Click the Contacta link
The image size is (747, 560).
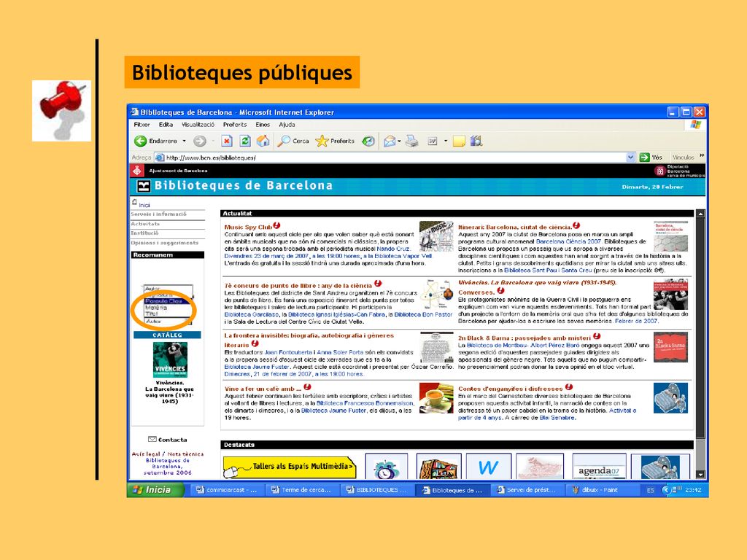(172, 440)
